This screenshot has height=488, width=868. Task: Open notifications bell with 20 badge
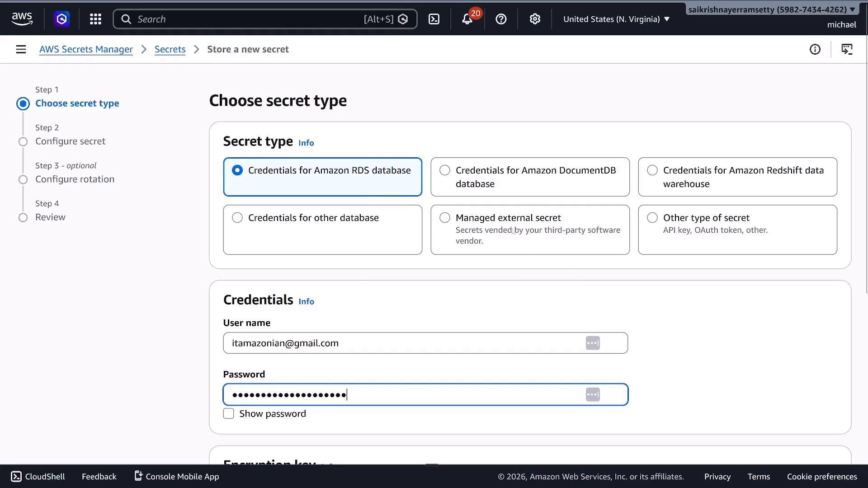pyautogui.click(x=467, y=19)
